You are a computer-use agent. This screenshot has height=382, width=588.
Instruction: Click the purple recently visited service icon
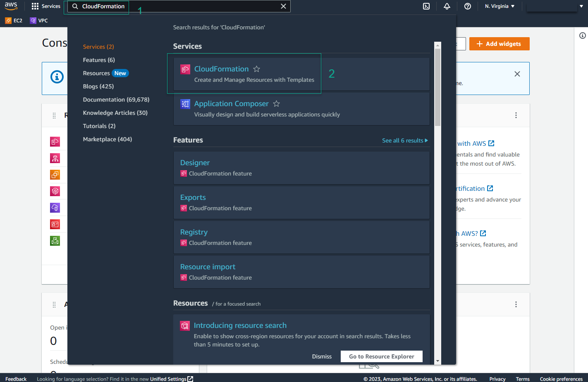click(55, 208)
